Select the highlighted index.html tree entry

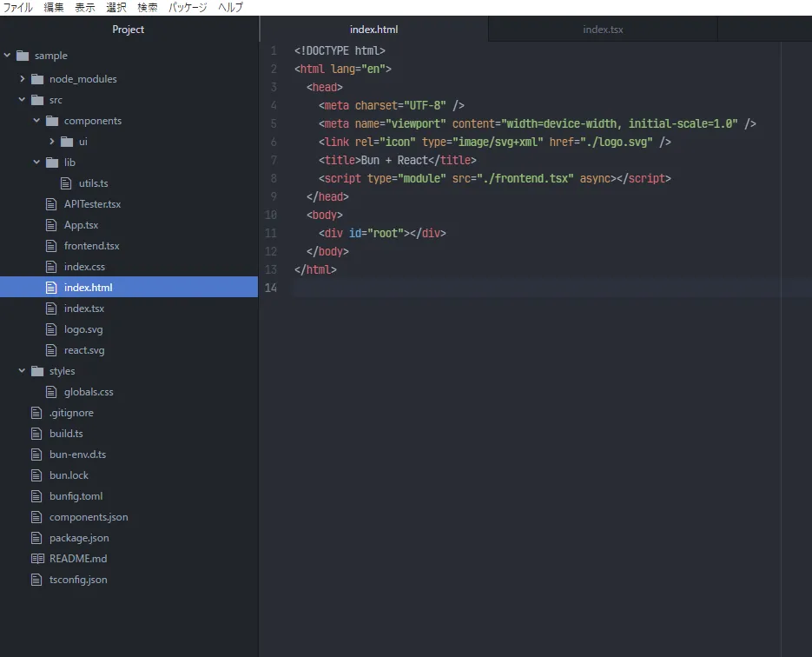(129, 287)
